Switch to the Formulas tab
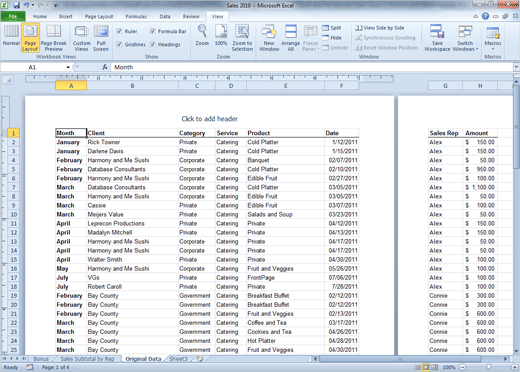 tap(136, 16)
